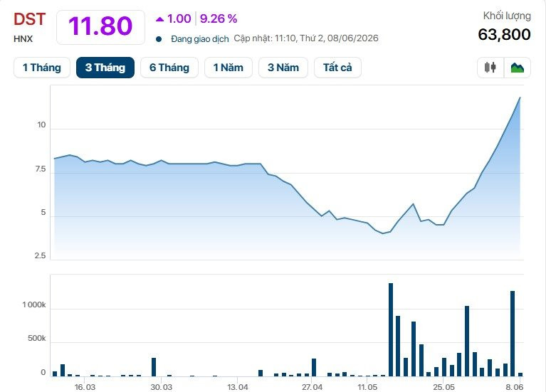Click the price line peak at 8.06
The image size is (546, 392).
(520, 97)
